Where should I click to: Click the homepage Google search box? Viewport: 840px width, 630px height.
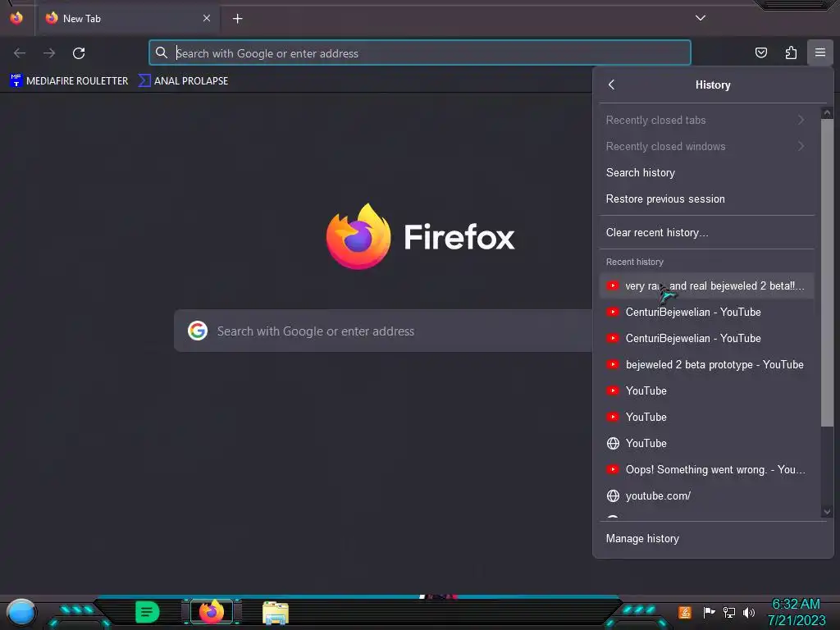click(383, 331)
